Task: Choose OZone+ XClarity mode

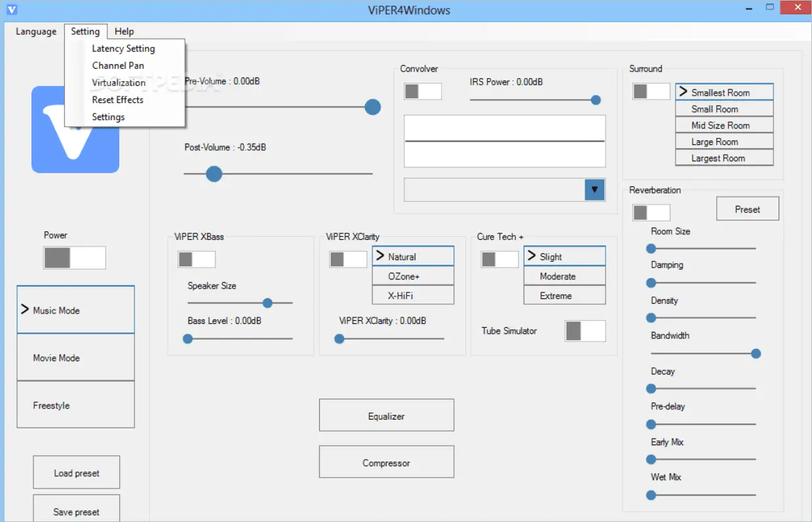Action: click(x=413, y=276)
